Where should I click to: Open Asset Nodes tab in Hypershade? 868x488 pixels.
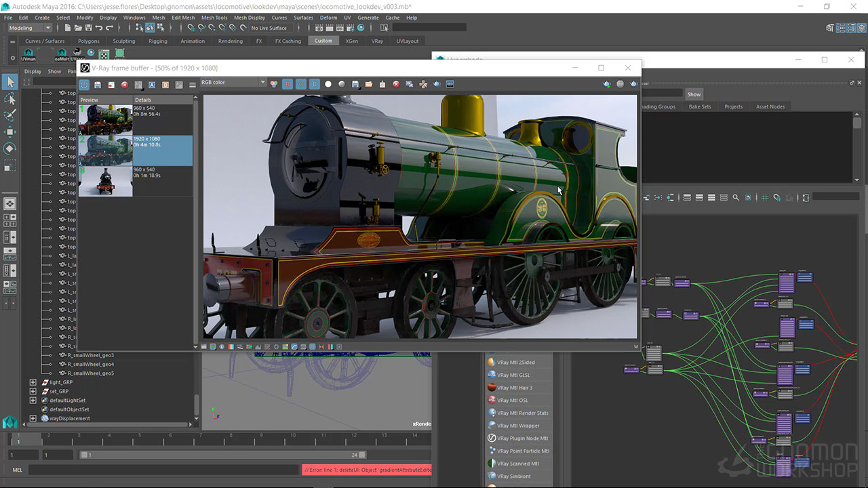tap(770, 106)
